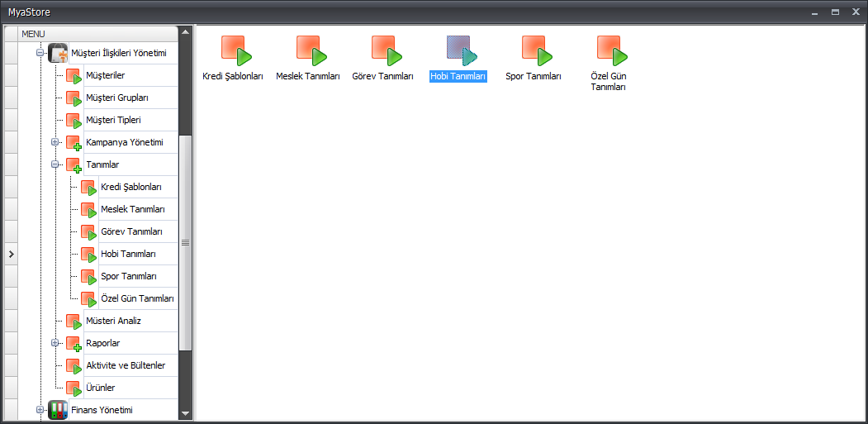Expand the Finans Yönetimi tree node
The width and height of the screenshot is (868, 424).
(x=39, y=410)
